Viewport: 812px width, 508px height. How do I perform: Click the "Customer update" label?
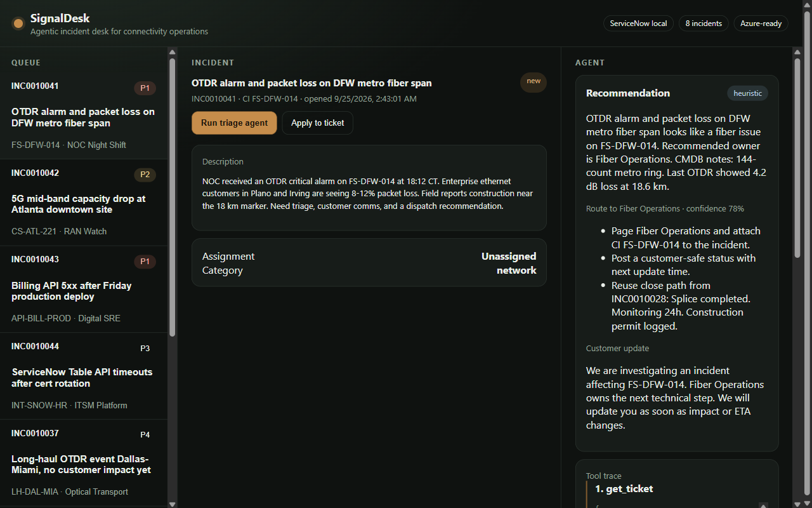point(617,348)
